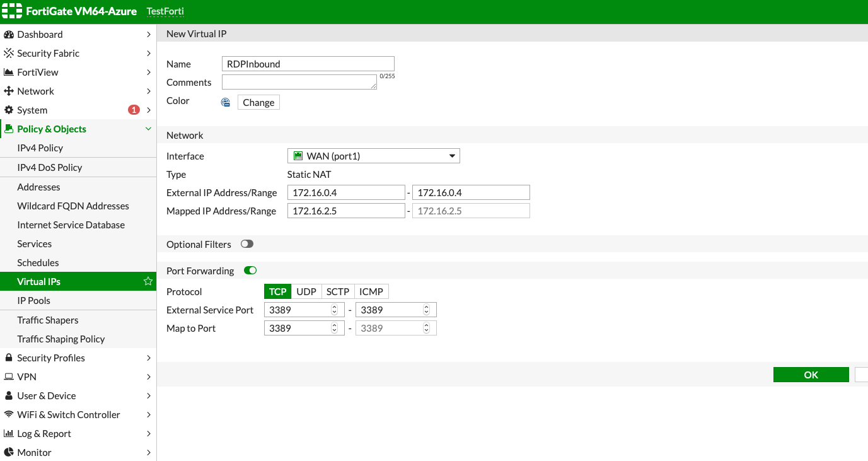This screenshot has width=868, height=461.
Task: Click the blue color swatch next to Change
Action: [225, 102]
